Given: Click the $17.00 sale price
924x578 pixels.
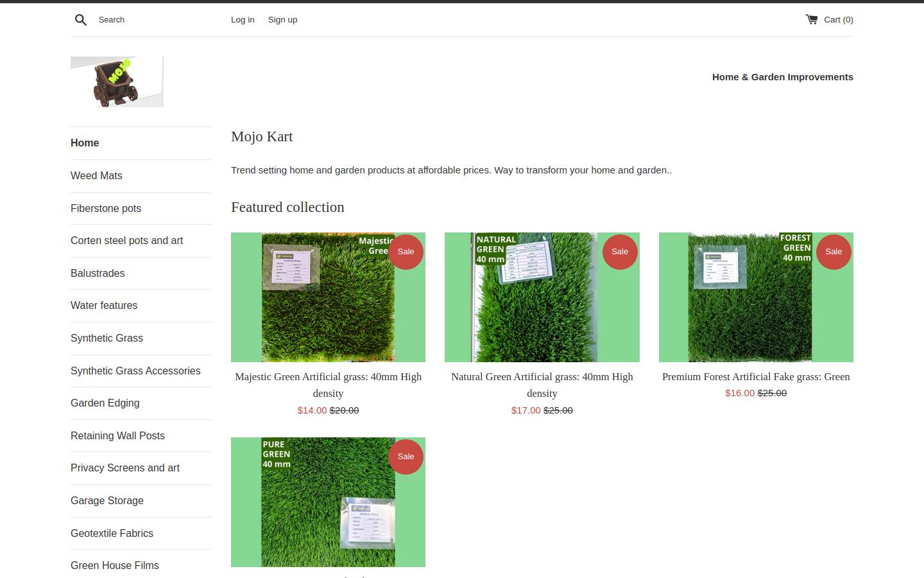Looking at the screenshot, I should tap(526, 410).
